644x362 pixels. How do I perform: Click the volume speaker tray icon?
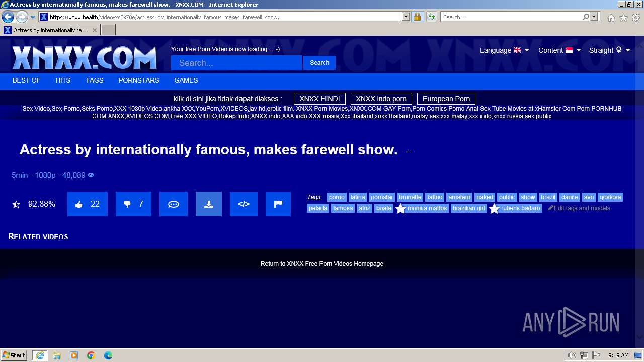click(572, 355)
